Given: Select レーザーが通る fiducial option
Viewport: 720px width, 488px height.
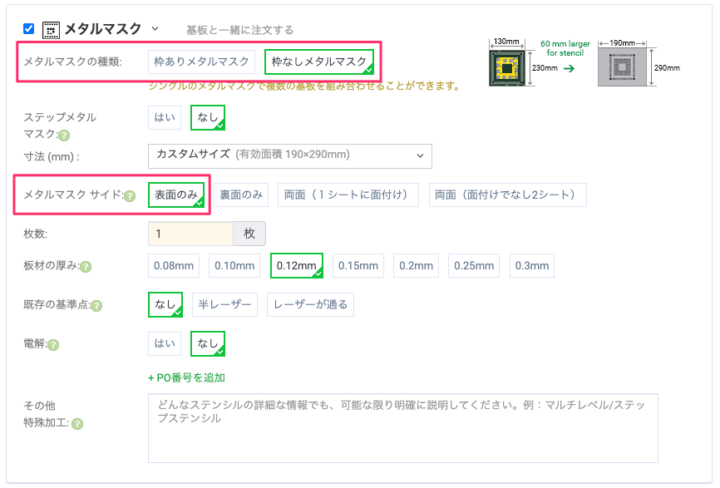Looking at the screenshot, I should click(308, 304).
